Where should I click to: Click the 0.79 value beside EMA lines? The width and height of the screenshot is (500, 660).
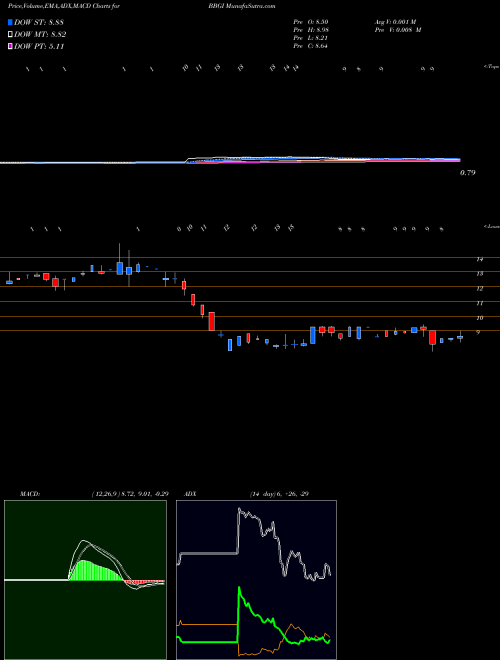468,172
